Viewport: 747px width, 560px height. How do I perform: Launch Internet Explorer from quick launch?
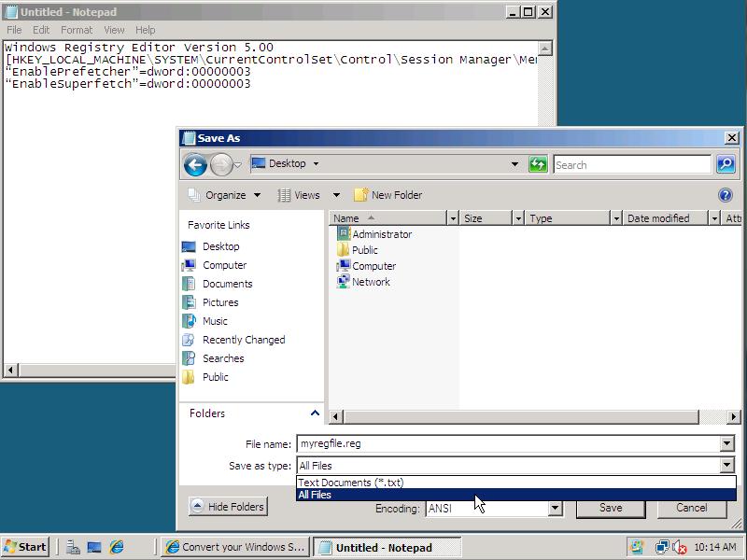click(116, 547)
